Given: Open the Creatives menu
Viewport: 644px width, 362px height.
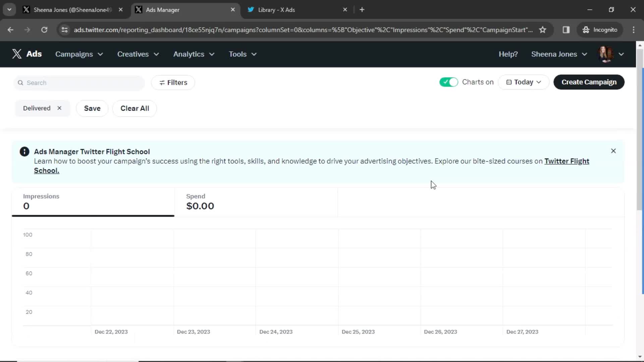Looking at the screenshot, I should (x=138, y=54).
